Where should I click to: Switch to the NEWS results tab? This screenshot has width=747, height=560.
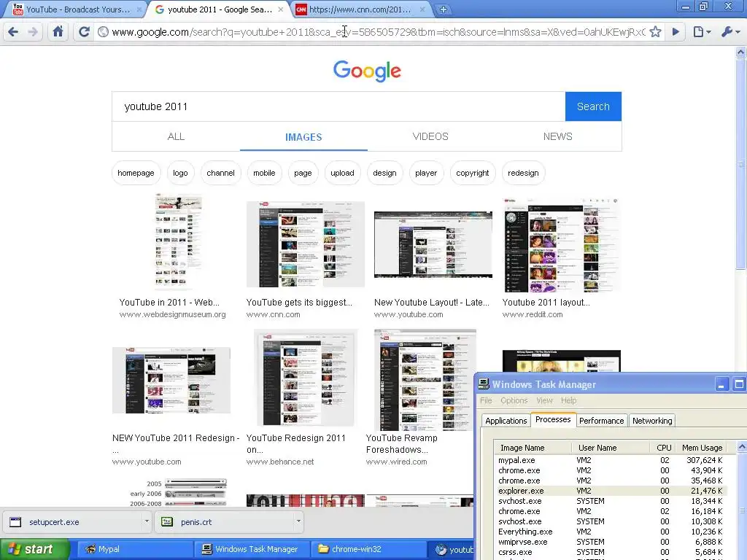(558, 136)
